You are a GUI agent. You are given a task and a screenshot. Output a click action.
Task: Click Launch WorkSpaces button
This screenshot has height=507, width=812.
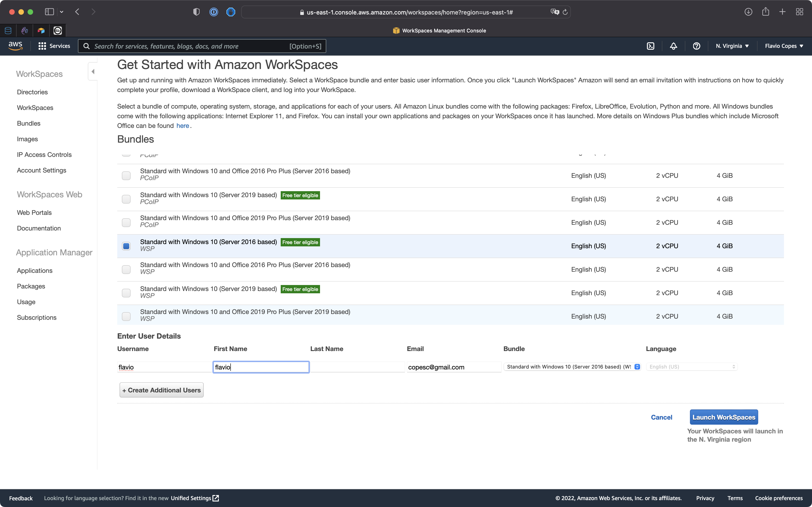tap(723, 417)
